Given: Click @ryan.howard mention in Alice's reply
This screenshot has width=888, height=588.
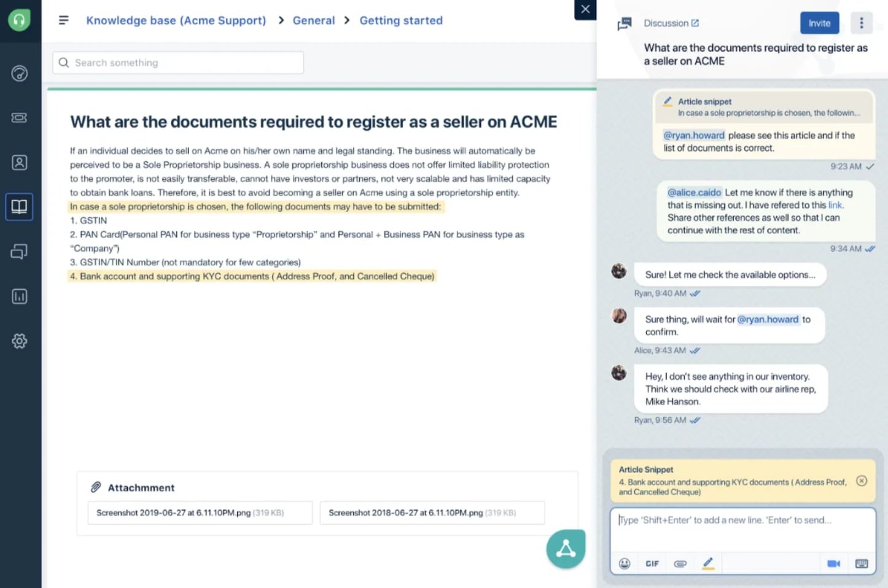Looking at the screenshot, I should tap(768, 319).
